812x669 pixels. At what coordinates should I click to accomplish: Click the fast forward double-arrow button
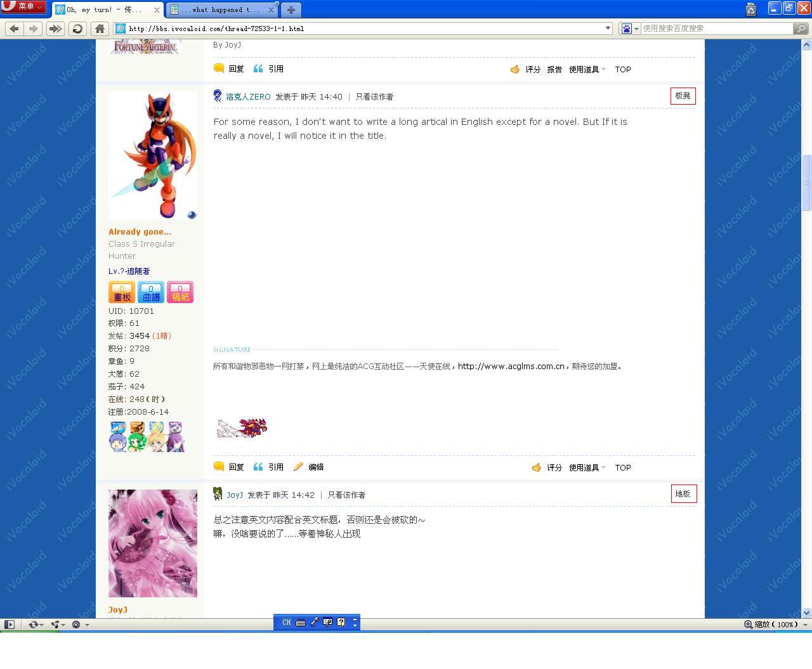click(56, 29)
